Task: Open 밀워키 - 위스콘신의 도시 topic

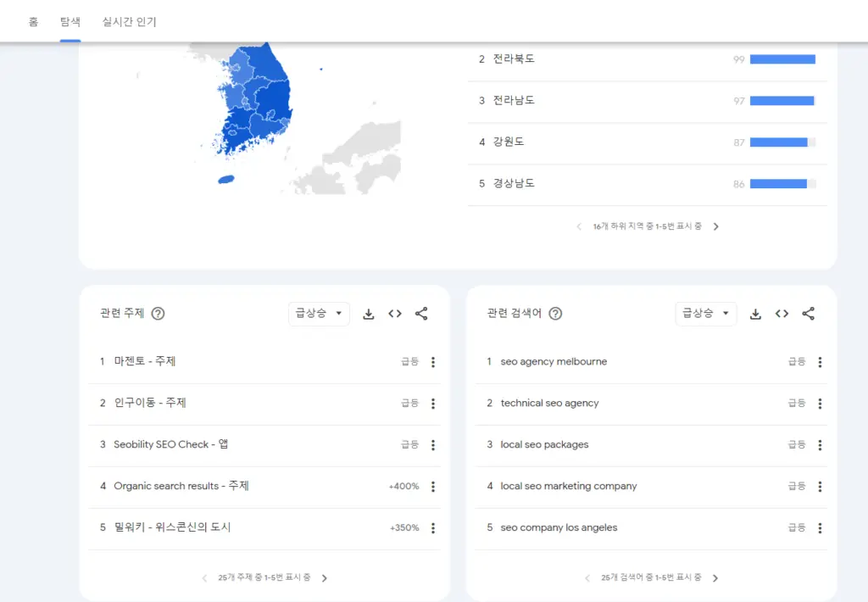Action: point(172,527)
